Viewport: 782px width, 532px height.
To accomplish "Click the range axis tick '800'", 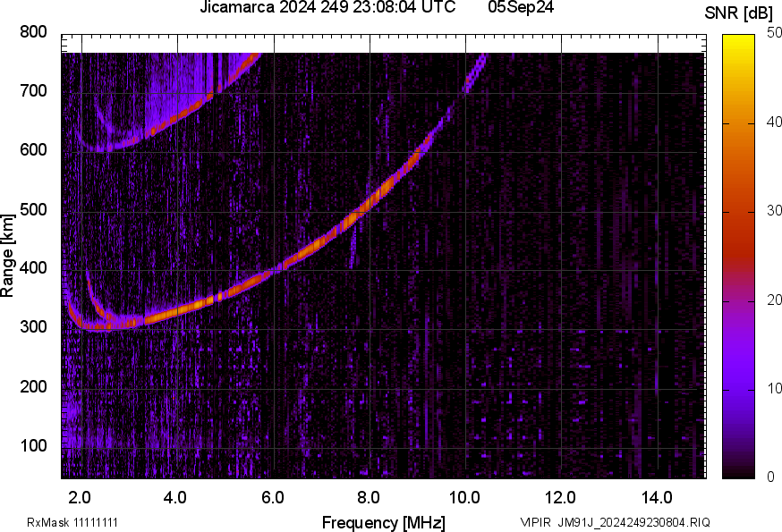I will click(33, 32).
